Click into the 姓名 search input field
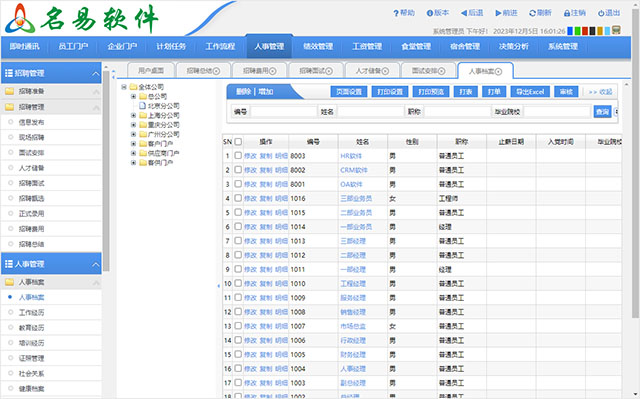This screenshot has height=399, width=640. (x=371, y=111)
